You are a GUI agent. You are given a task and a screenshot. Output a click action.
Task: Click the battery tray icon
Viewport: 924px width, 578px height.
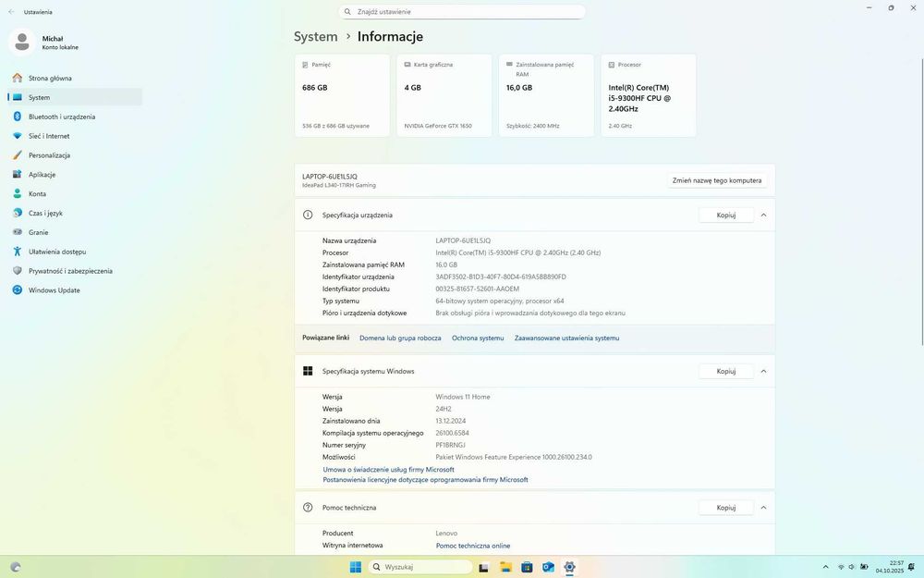pyautogui.click(x=864, y=567)
